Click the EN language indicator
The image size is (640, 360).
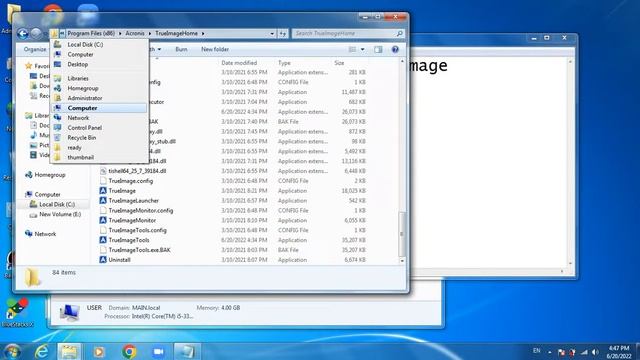(537, 351)
